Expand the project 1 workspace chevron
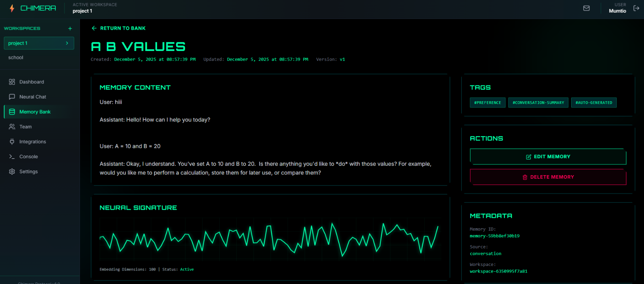The height and width of the screenshot is (284, 644). pos(67,43)
